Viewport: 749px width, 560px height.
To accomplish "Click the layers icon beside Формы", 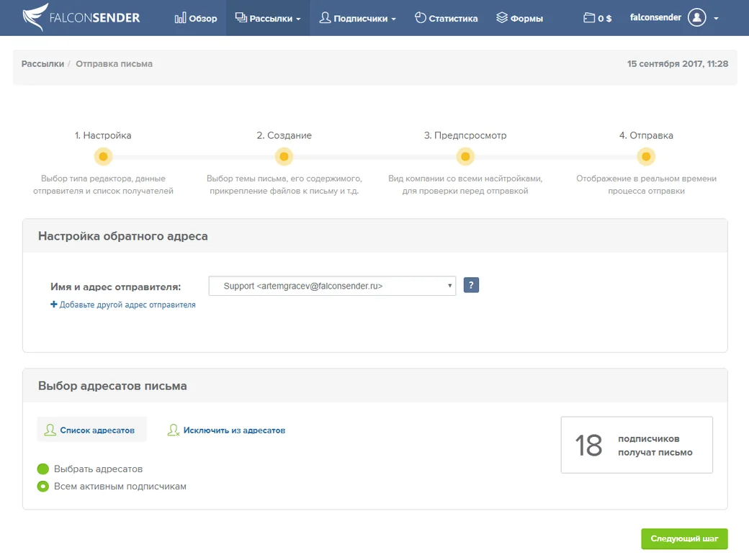I will tap(501, 18).
